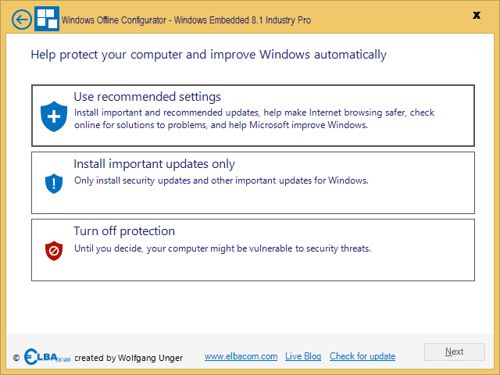Click the blue exclamation shield icon

click(54, 183)
